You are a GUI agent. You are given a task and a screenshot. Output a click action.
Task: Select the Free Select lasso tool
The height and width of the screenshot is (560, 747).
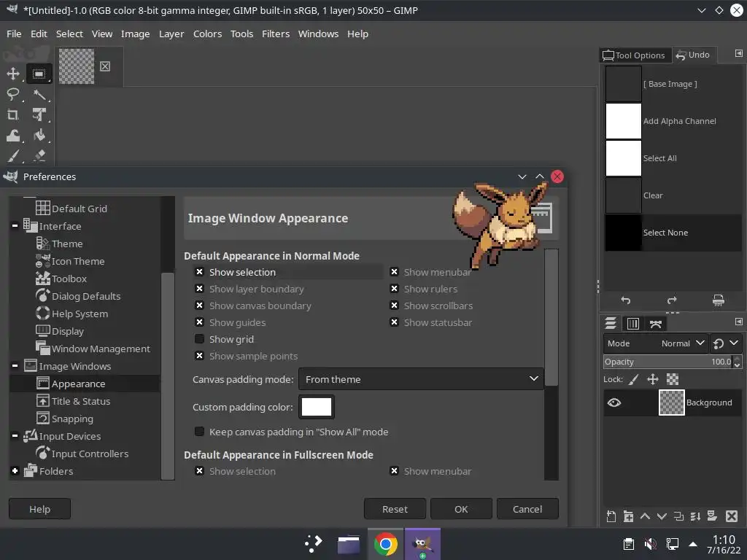pyautogui.click(x=13, y=94)
